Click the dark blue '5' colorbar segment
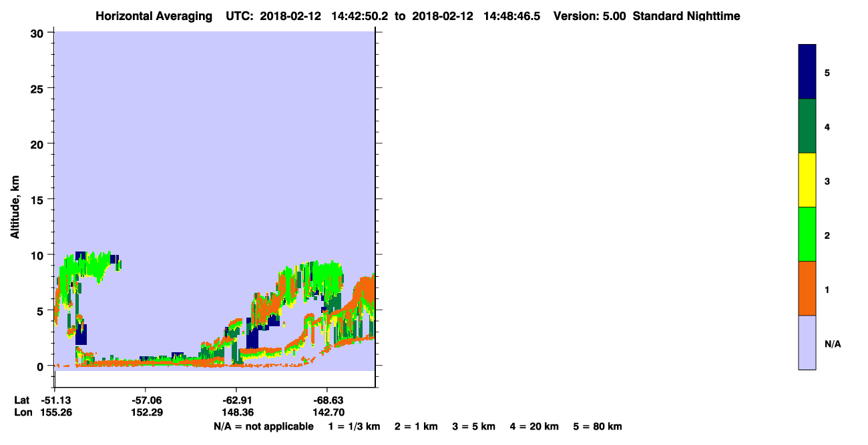Screen dimensions: 868x445 [x=807, y=71]
